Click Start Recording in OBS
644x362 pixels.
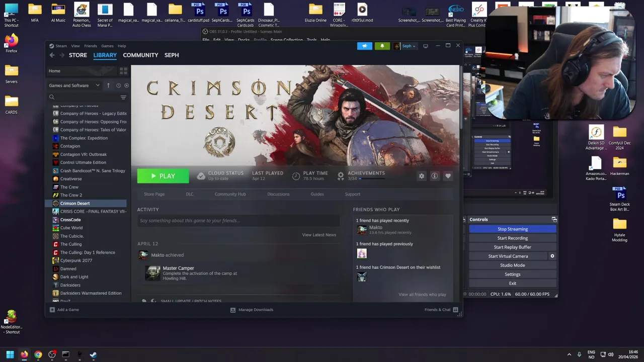pyautogui.click(x=513, y=238)
